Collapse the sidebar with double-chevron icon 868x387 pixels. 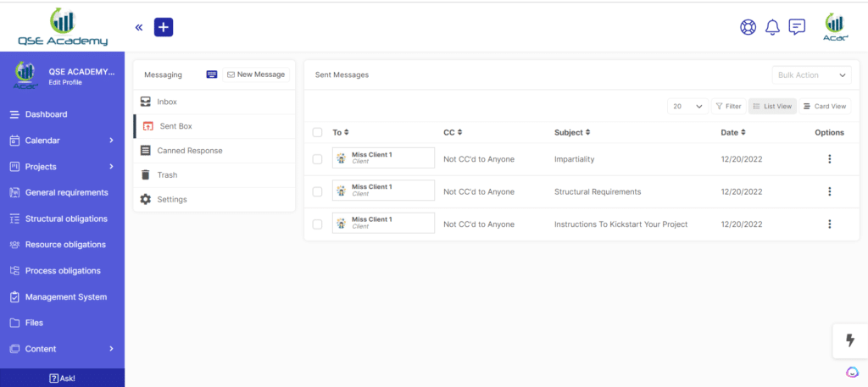[x=139, y=27]
